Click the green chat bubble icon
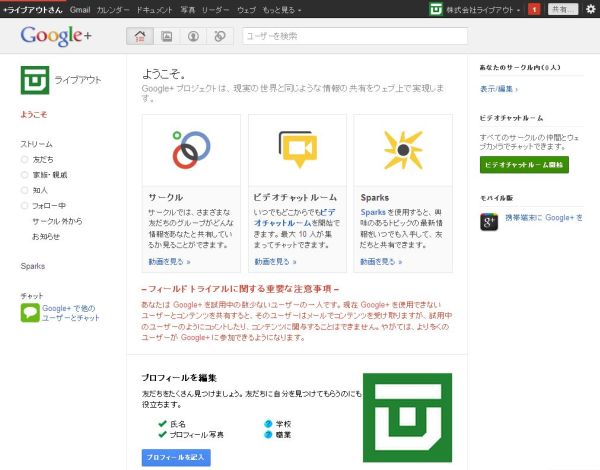 point(30,313)
